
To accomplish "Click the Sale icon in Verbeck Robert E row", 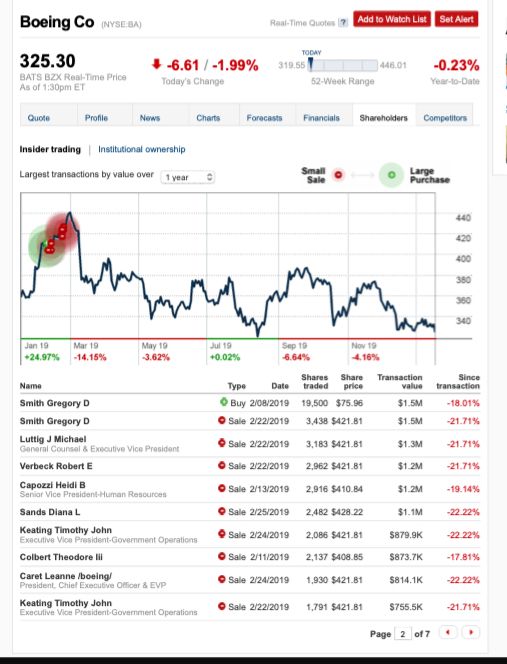I will [221, 465].
